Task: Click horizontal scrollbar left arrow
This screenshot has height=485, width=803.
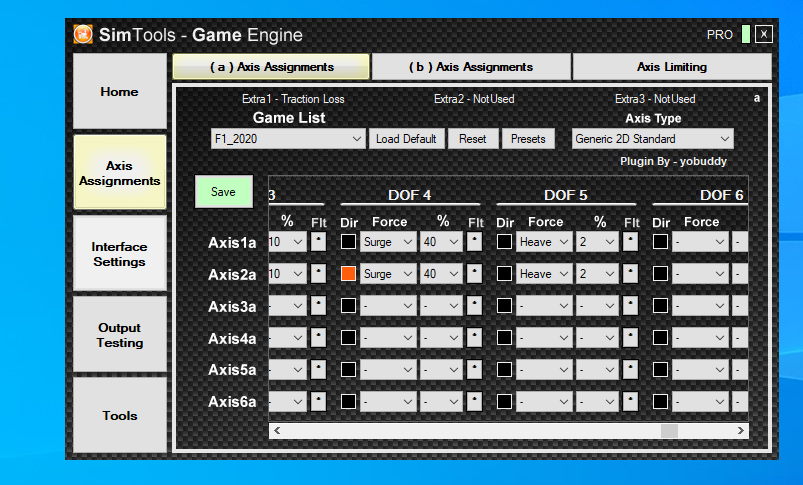Action: (277, 431)
